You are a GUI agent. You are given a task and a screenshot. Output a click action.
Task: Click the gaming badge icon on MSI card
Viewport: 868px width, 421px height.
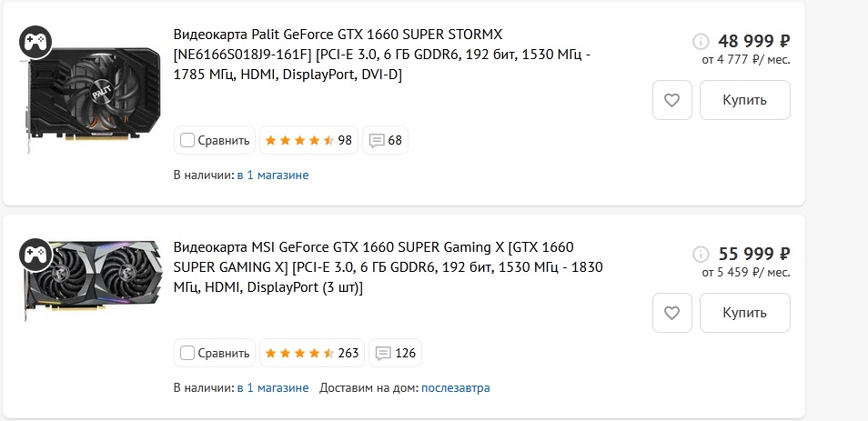point(35,255)
